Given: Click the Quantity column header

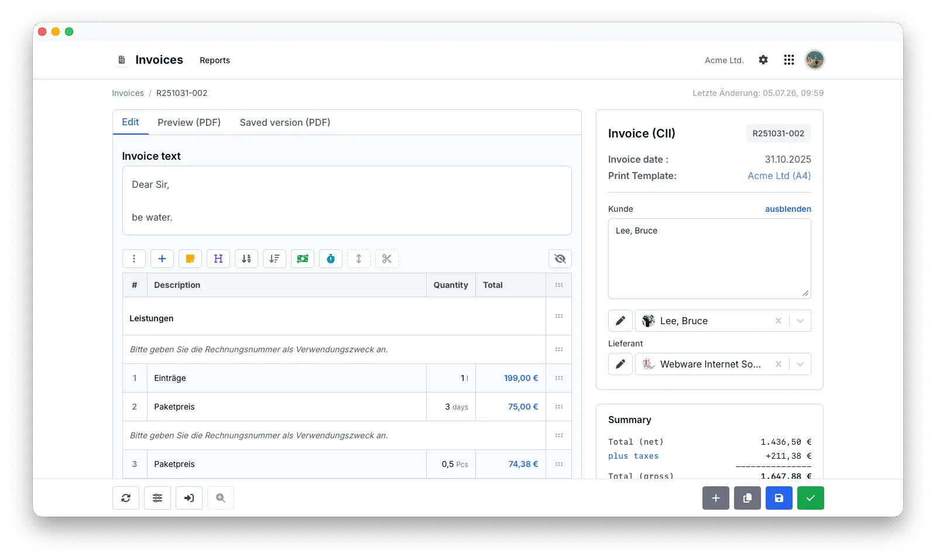Looking at the screenshot, I should [x=451, y=285].
